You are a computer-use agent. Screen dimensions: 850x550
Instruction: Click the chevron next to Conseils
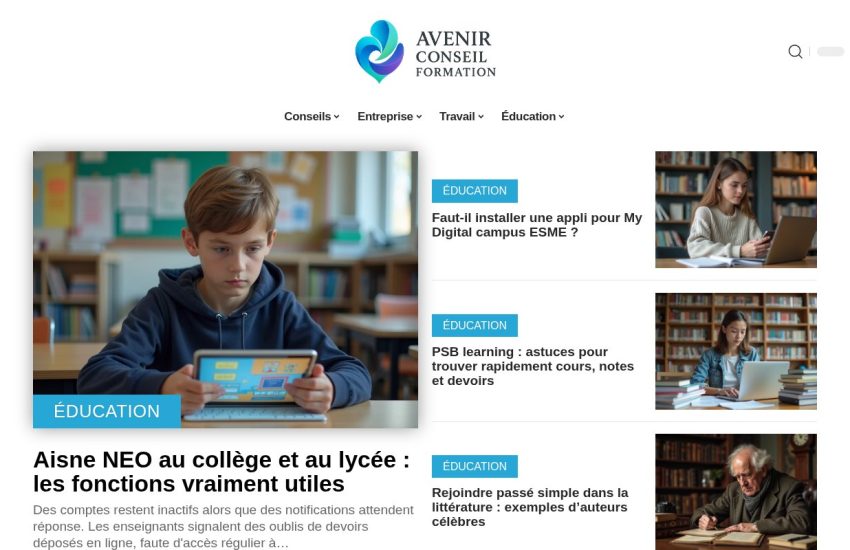pos(337,117)
